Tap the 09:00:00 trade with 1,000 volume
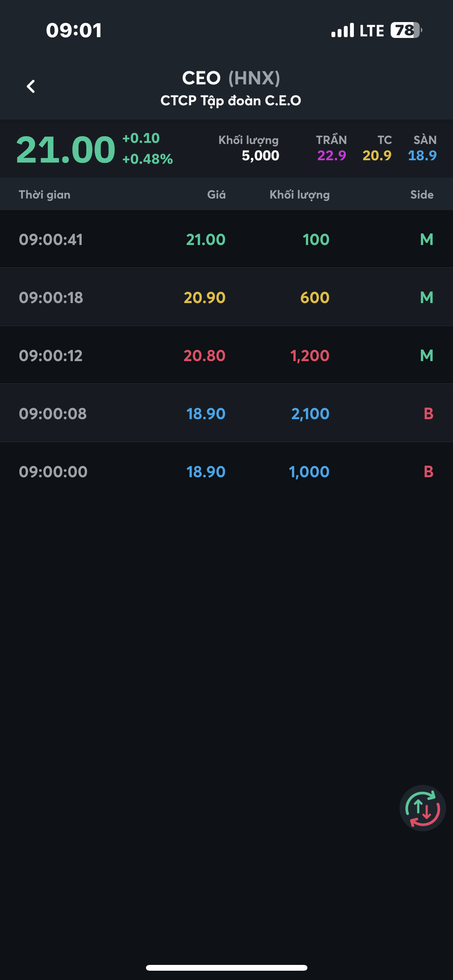Image resolution: width=453 pixels, height=980 pixels. (226, 472)
